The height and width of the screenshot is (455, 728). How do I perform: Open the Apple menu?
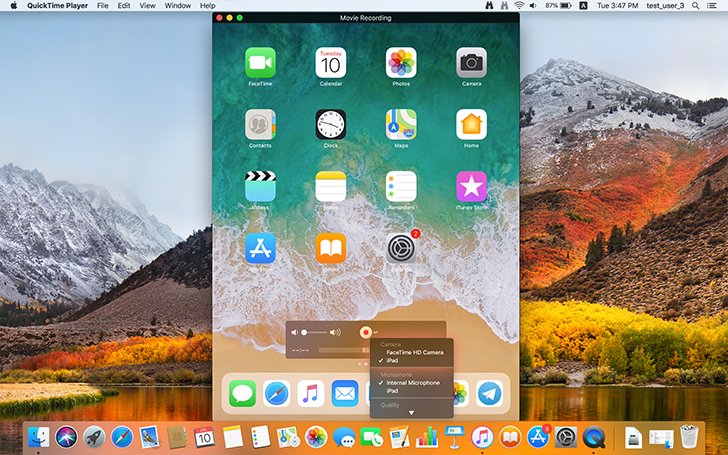(x=13, y=6)
